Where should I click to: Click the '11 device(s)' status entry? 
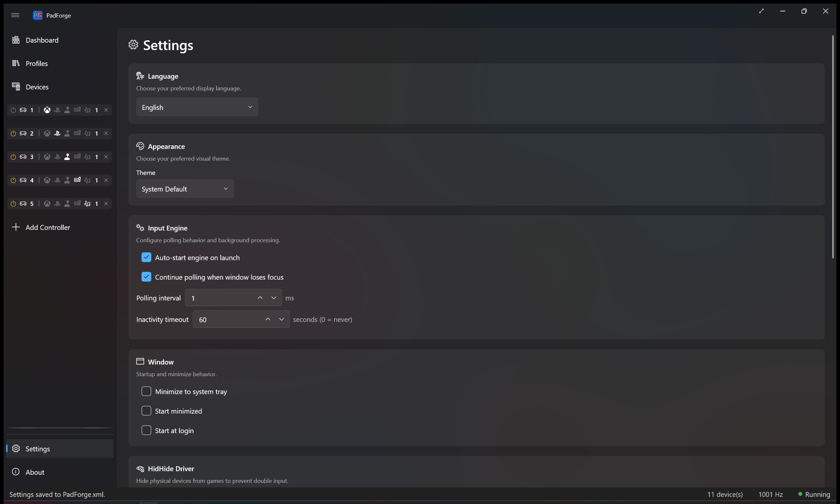725,495
